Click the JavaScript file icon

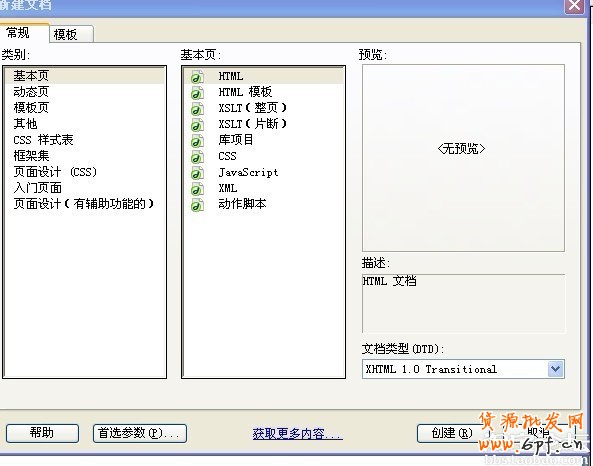197,173
